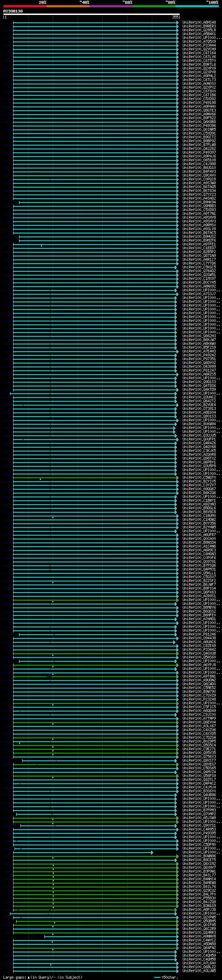Select hit UniRef100_C1HDW2

pyautogui.click(x=199, y=520)
